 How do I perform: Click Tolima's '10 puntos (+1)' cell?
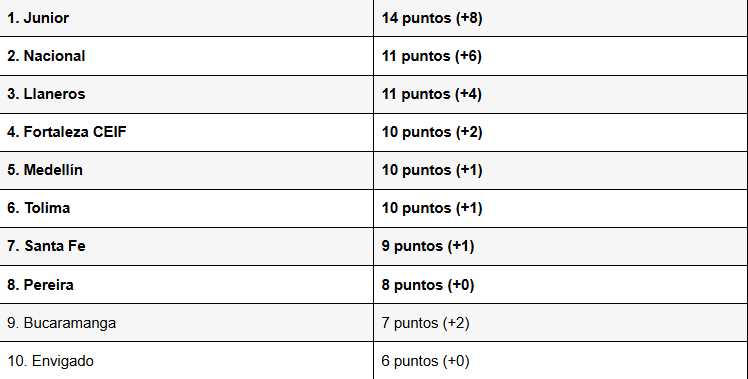click(561, 208)
